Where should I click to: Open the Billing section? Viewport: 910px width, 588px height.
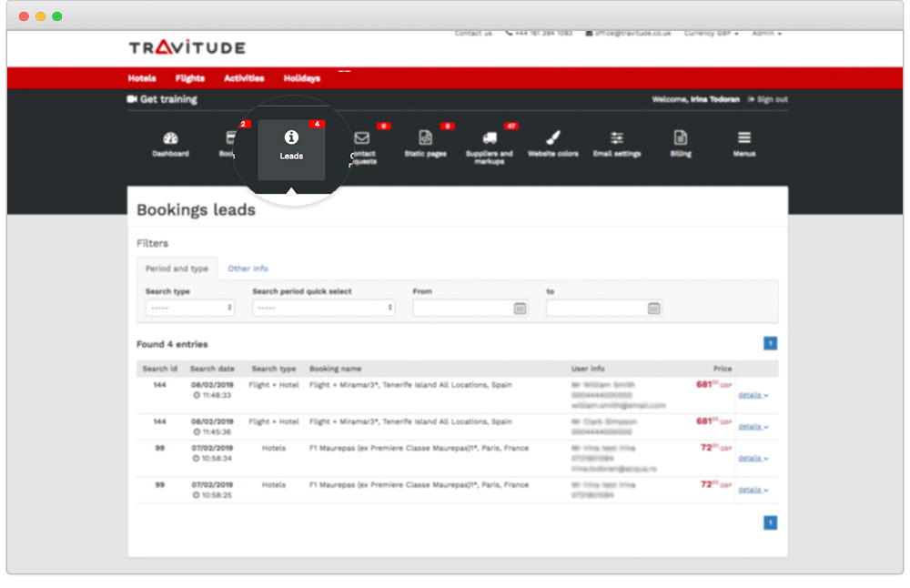point(680,146)
